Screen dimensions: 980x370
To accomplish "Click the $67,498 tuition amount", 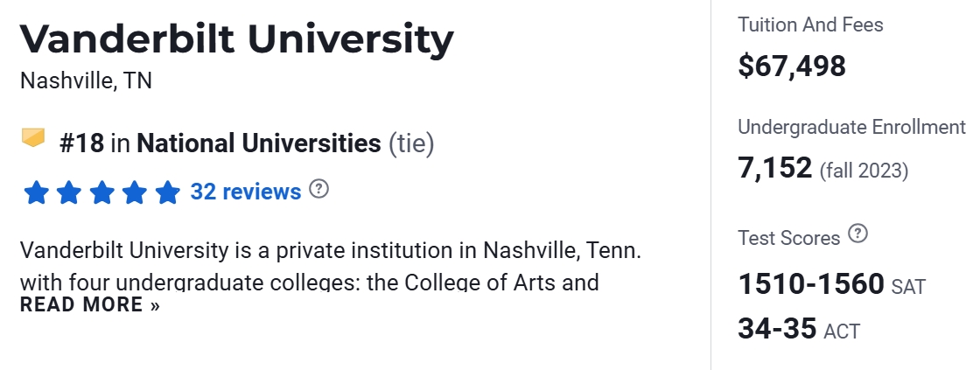I will (x=792, y=65).
